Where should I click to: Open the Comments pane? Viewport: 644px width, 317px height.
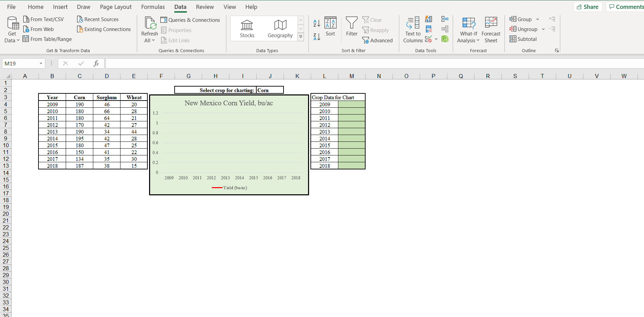coord(625,7)
